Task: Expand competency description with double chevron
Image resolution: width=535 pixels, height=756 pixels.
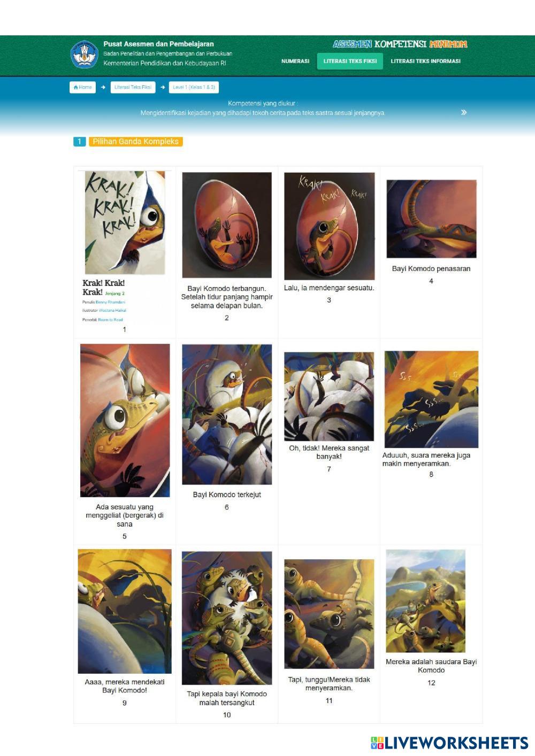Action: tap(464, 112)
